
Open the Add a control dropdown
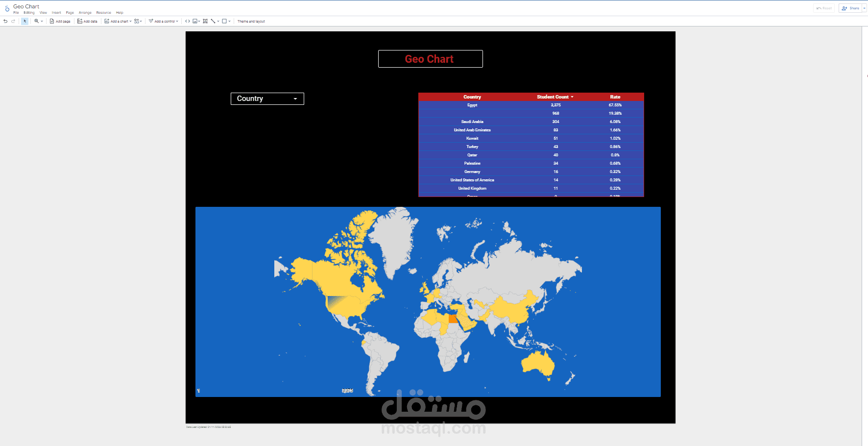coord(164,21)
